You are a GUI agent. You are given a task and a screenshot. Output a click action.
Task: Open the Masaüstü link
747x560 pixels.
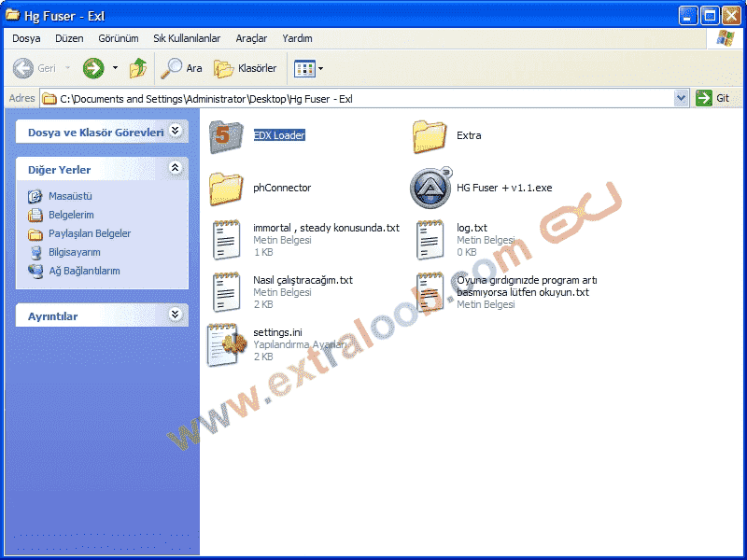(x=71, y=196)
